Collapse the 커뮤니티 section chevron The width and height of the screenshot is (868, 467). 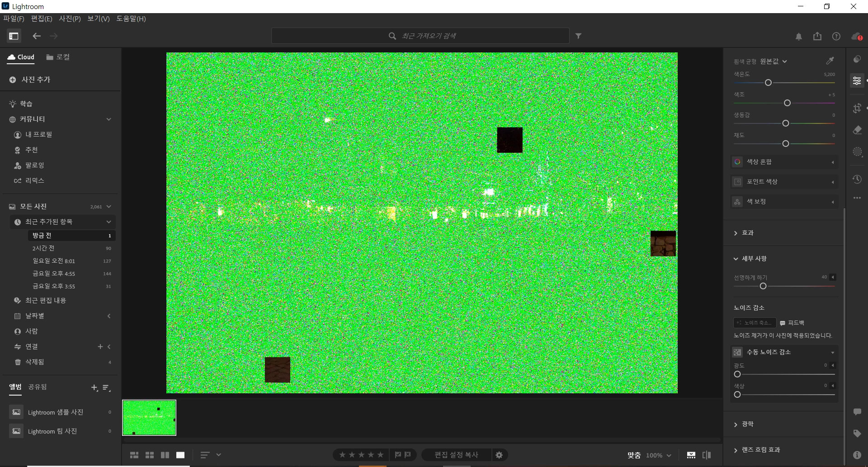point(108,119)
